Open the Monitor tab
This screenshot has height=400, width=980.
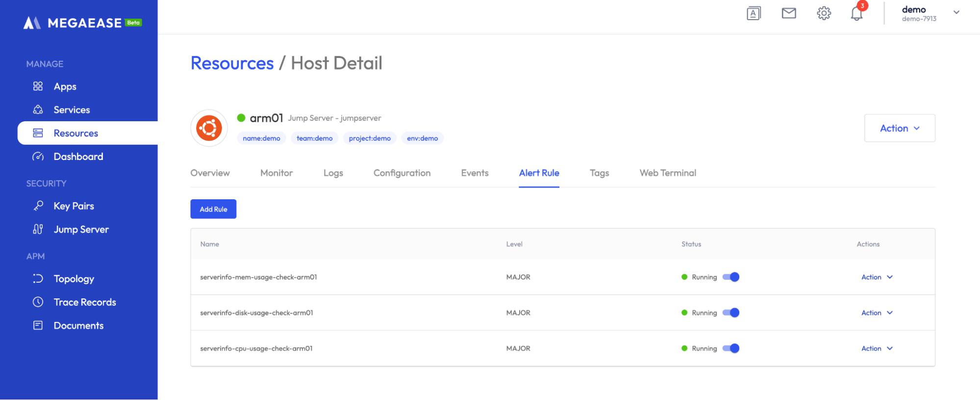pyautogui.click(x=276, y=173)
